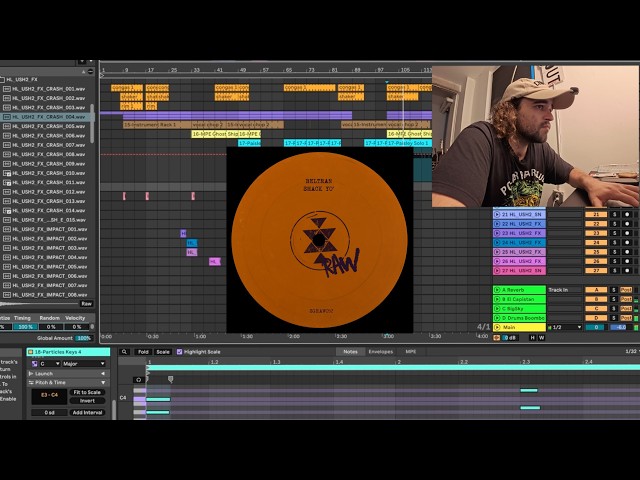Click the Invert button
This screenshot has height=480, width=640.
(x=87, y=401)
